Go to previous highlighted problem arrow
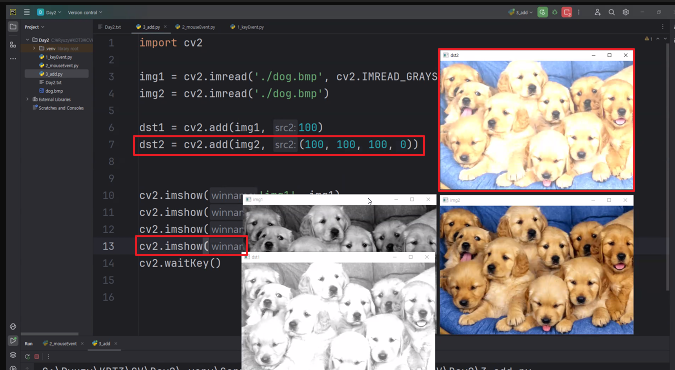Screen dimensions: 675x370 (658, 39)
